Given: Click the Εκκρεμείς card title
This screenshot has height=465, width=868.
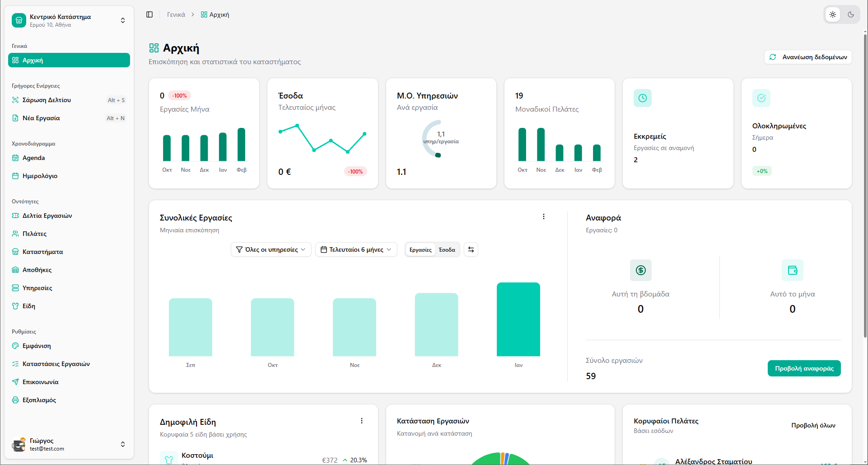Looking at the screenshot, I should click(650, 136).
